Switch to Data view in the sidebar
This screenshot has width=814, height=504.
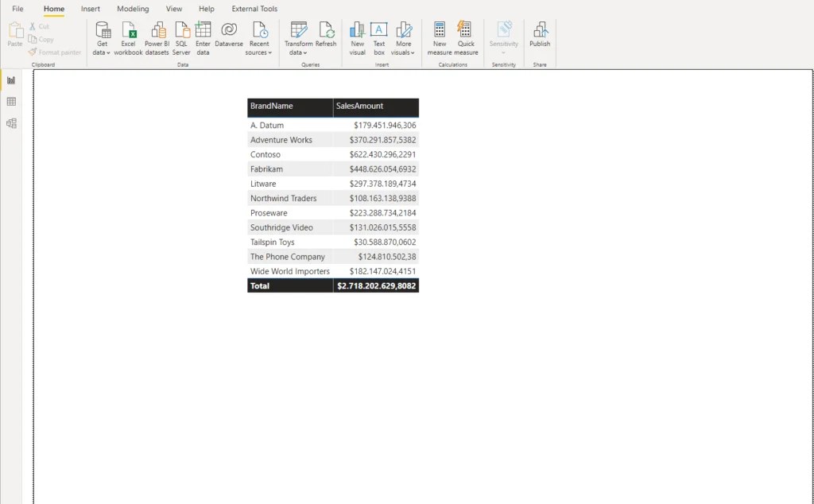(11, 101)
